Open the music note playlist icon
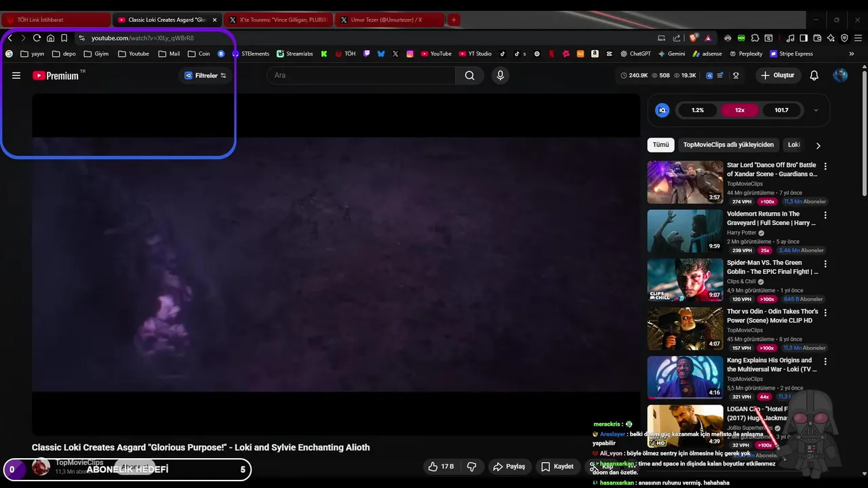The width and height of the screenshot is (868, 488). (790, 38)
